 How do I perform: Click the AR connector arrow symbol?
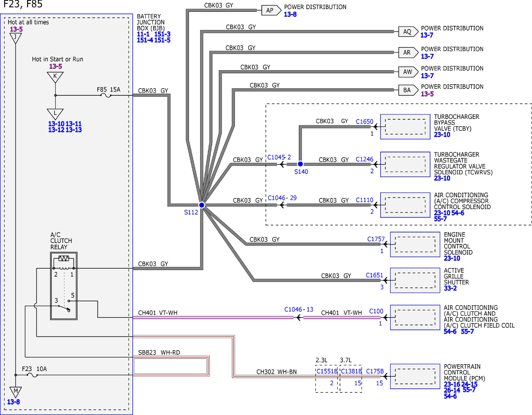408,52
